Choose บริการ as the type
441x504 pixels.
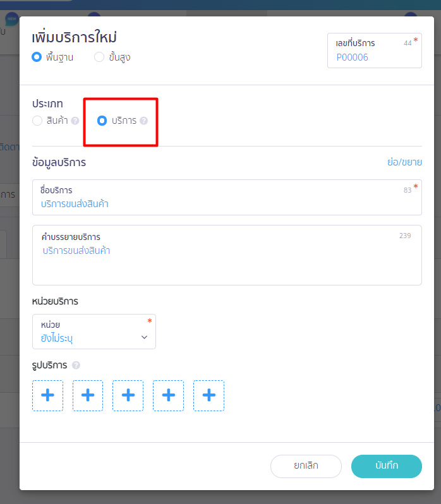click(102, 121)
